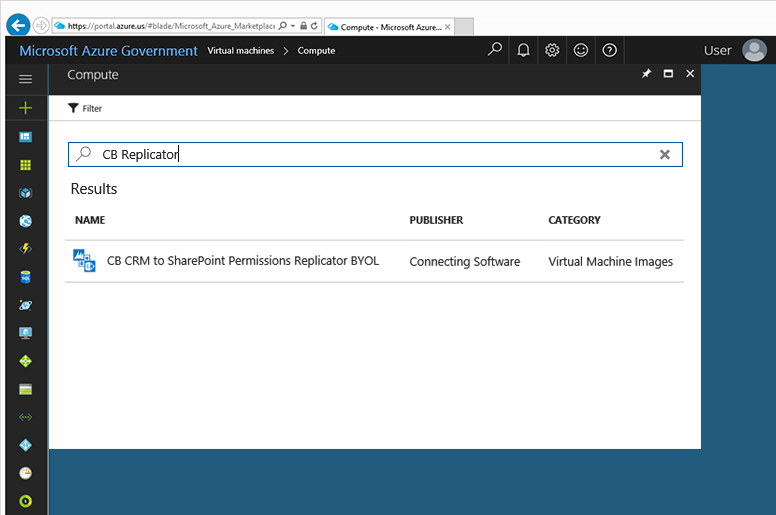Click the search magnifier in the portal top bar
This screenshot has height=515, width=776.
[494, 50]
